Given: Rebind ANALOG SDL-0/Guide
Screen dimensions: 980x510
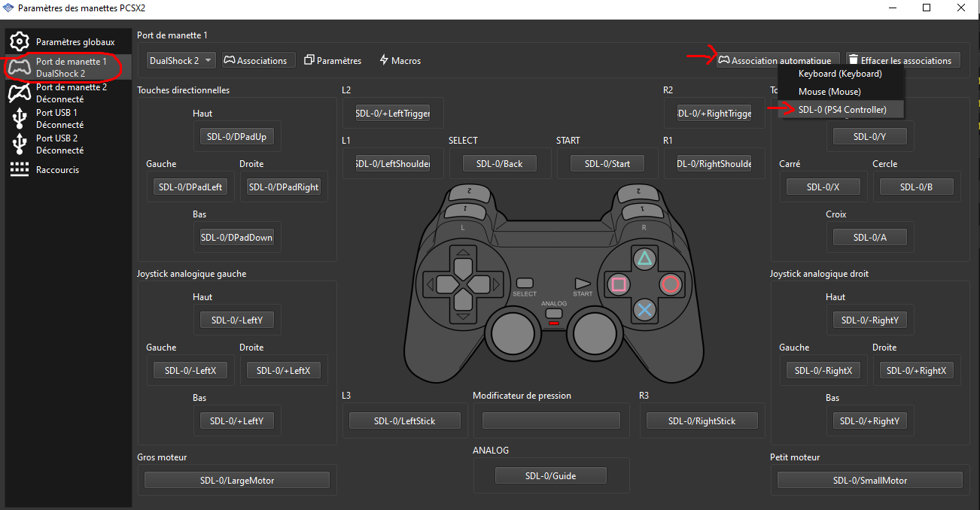Looking at the screenshot, I should click(x=551, y=475).
